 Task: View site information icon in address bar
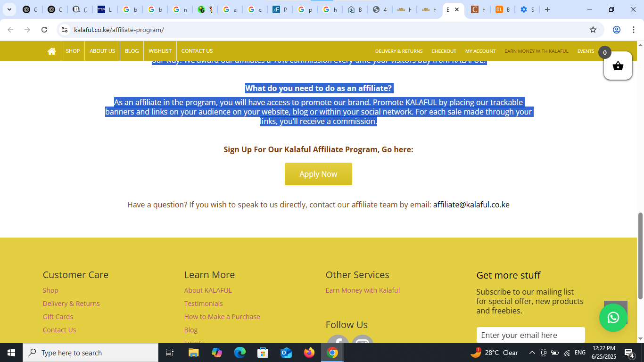pyautogui.click(x=65, y=30)
